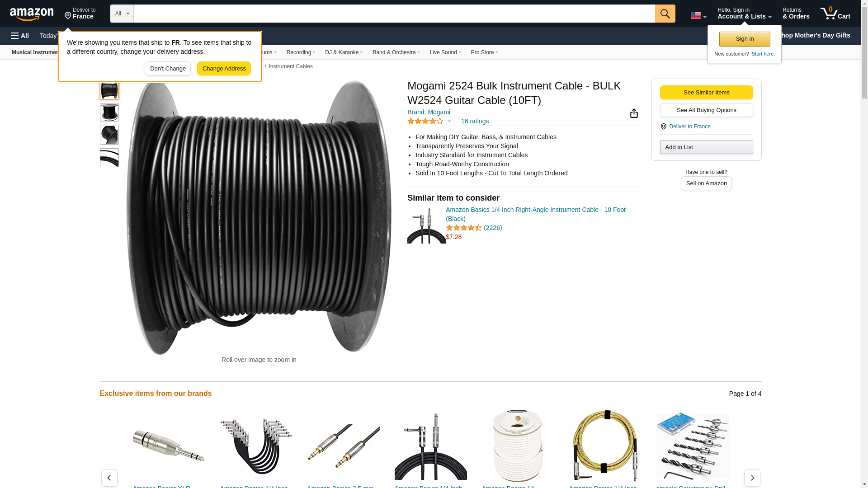Click the See Similar Items button

pyautogui.click(x=706, y=93)
